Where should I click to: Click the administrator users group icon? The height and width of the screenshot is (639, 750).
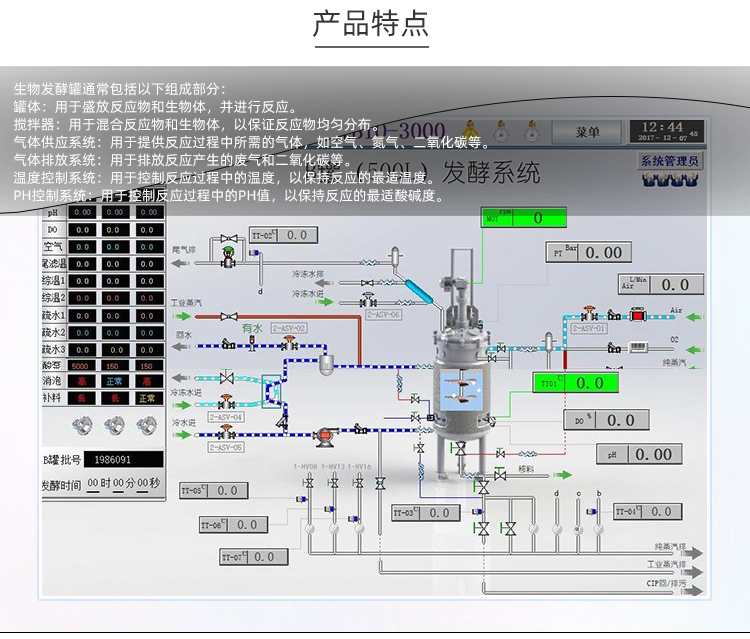coord(670,180)
